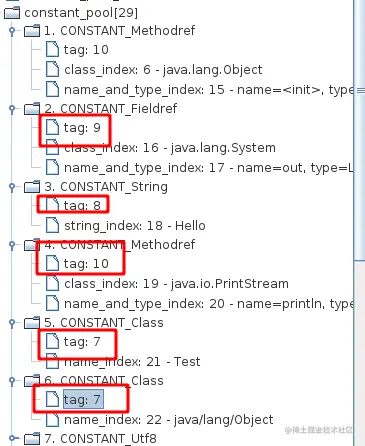Collapse the 3. CONSTANT_String node
The height and width of the screenshot is (446, 365).
point(12,187)
